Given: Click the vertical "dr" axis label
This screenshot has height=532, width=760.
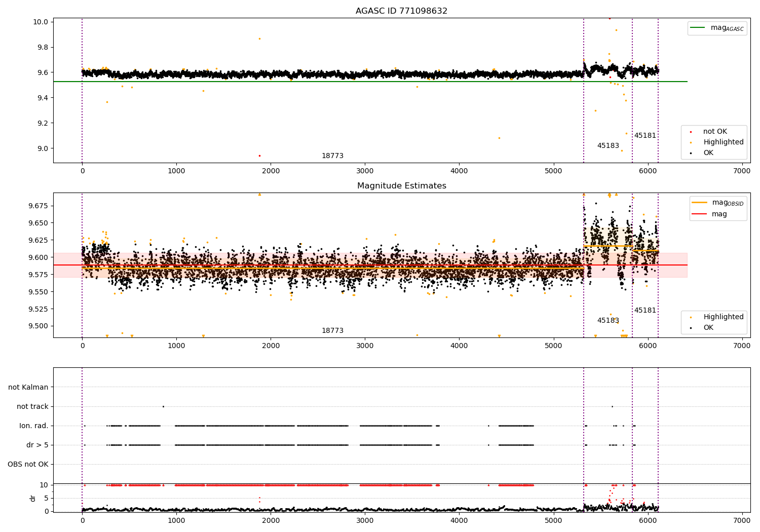Looking at the screenshot, I should coord(33,498).
